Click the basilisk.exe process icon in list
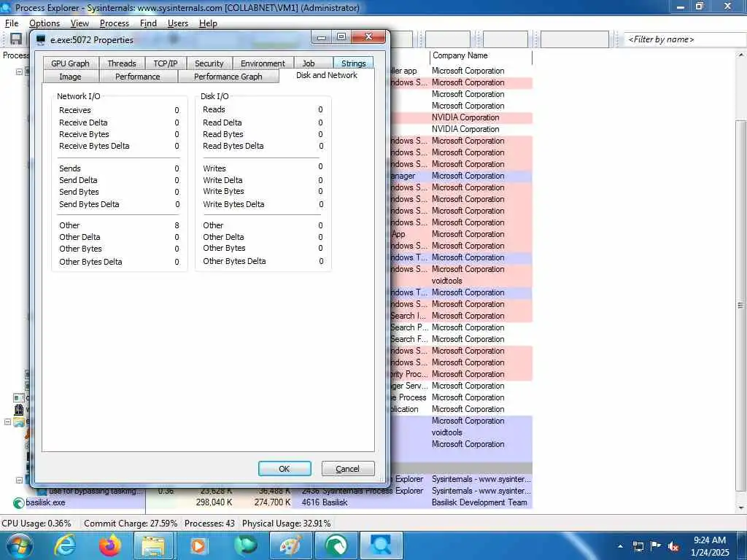This screenshot has width=747, height=560. point(18,502)
